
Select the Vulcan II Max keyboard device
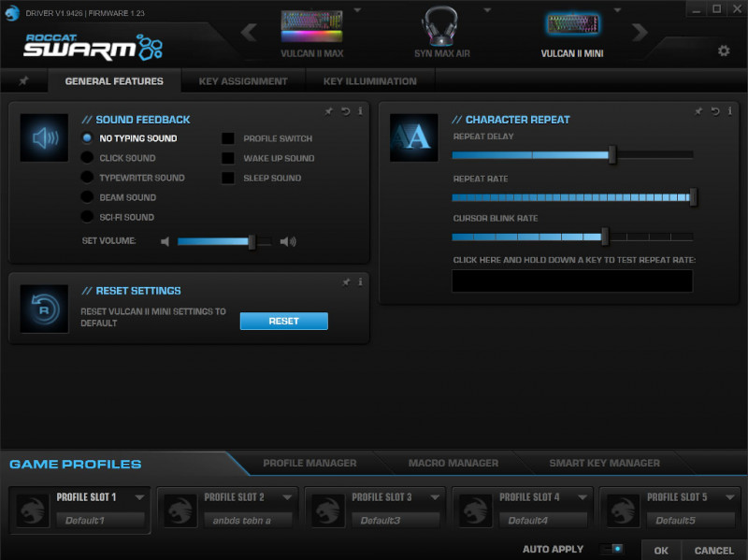pos(312,34)
